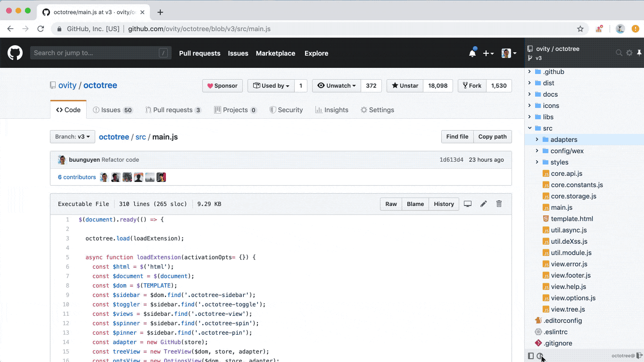Expand the docs folder
The height and width of the screenshot is (362, 644).
click(x=530, y=94)
